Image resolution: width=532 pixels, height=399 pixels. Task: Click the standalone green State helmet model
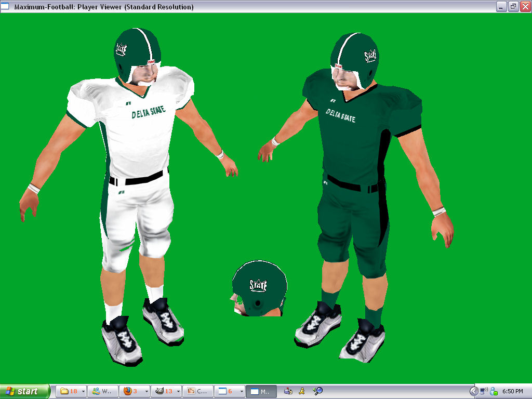click(259, 288)
